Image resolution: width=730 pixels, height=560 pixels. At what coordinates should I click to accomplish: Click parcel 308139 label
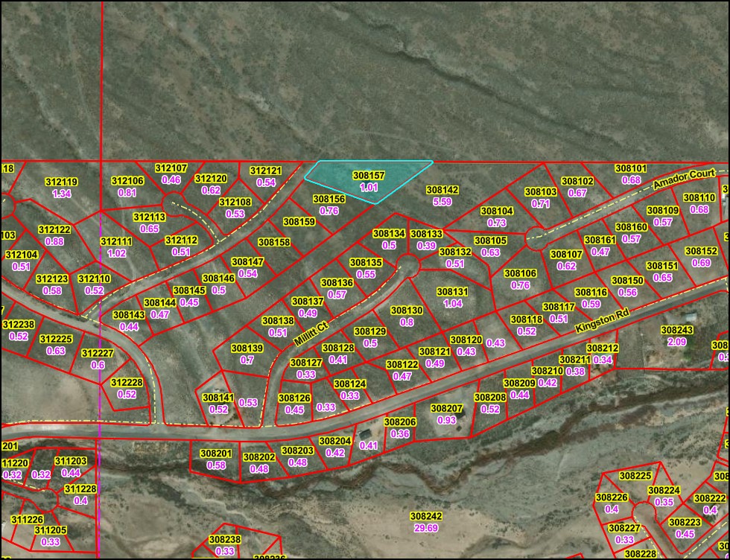(x=247, y=349)
